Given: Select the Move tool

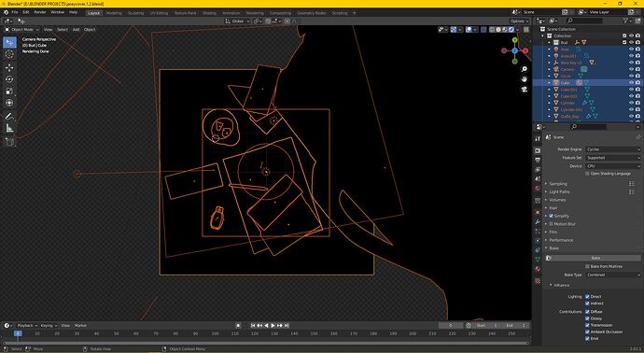Looking at the screenshot, I should coord(10,68).
